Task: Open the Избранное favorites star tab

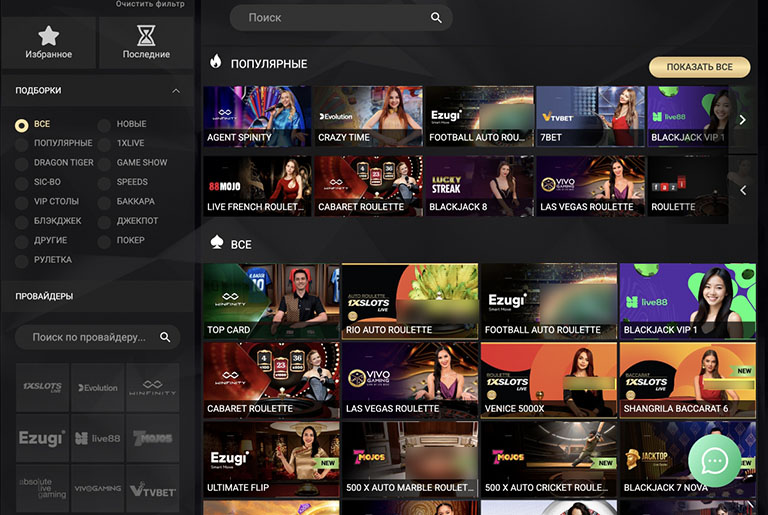Action: 48,43
